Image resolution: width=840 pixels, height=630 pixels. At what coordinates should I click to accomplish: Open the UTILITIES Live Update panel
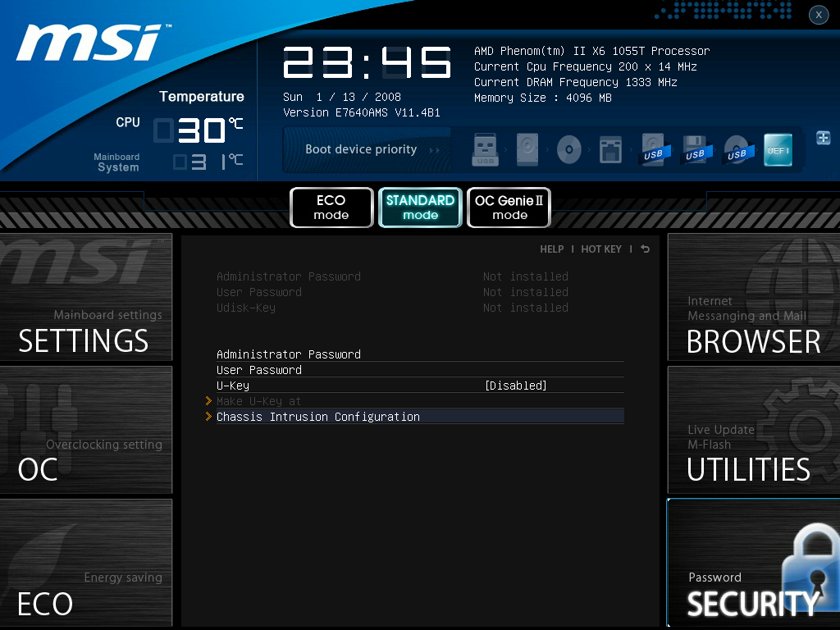[x=753, y=430]
